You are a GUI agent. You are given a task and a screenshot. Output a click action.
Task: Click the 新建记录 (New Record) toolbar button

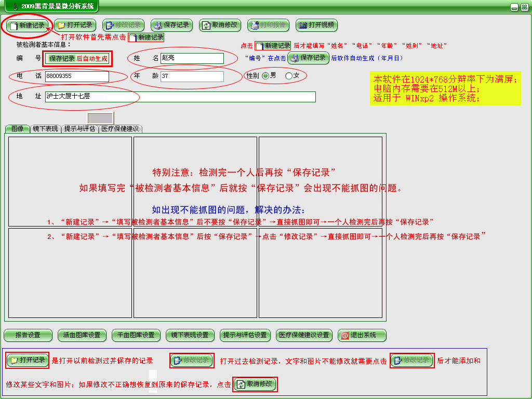coord(28,25)
